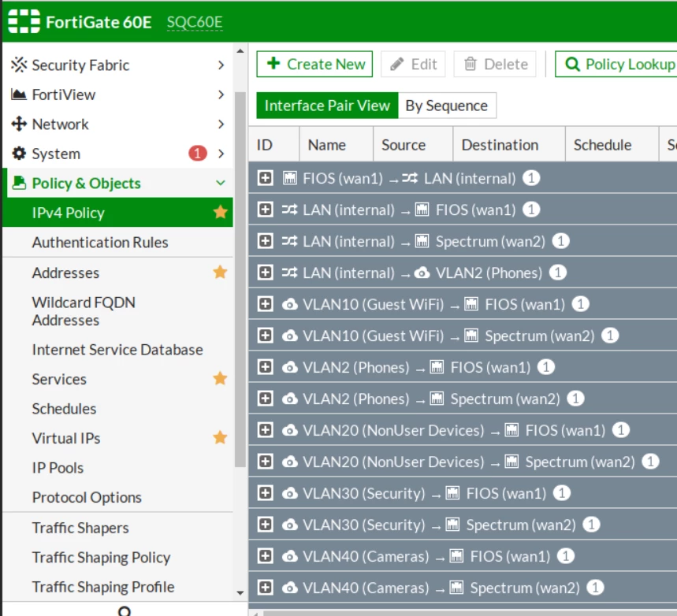Click the Security Fabric icon in sidebar

coord(19,65)
